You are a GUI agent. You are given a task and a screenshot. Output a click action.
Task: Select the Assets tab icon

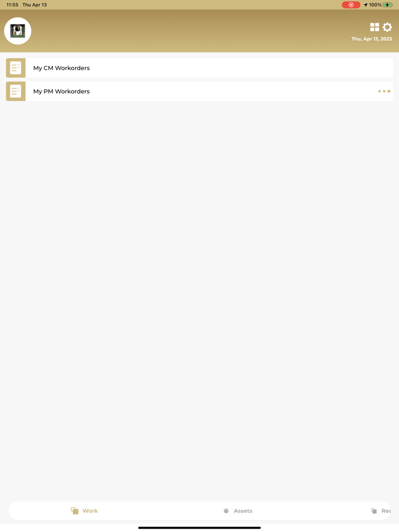tap(226, 510)
